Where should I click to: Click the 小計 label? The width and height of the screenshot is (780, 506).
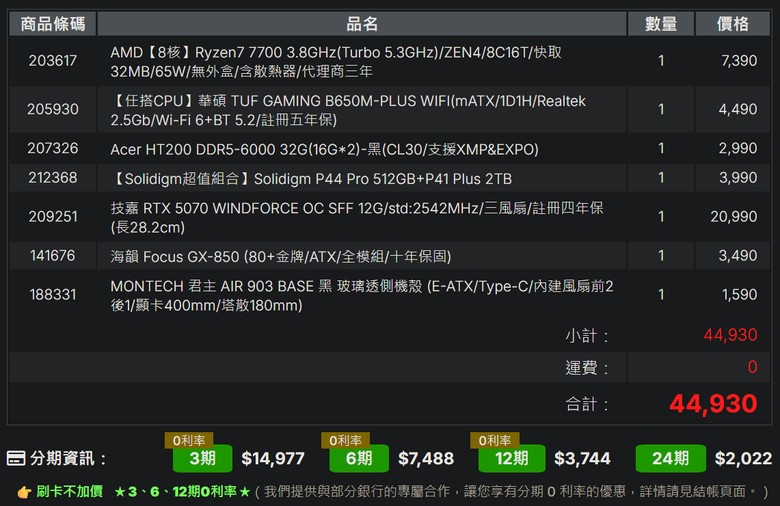(587, 336)
